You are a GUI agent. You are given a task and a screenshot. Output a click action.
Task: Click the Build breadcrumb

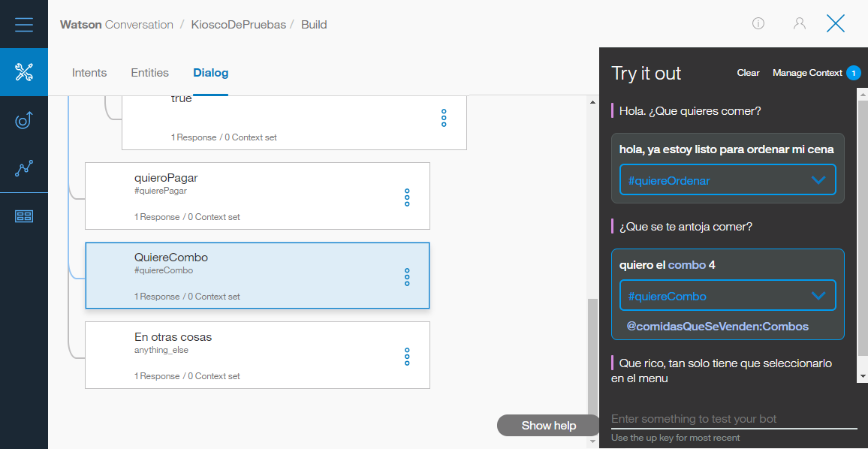pos(314,25)
